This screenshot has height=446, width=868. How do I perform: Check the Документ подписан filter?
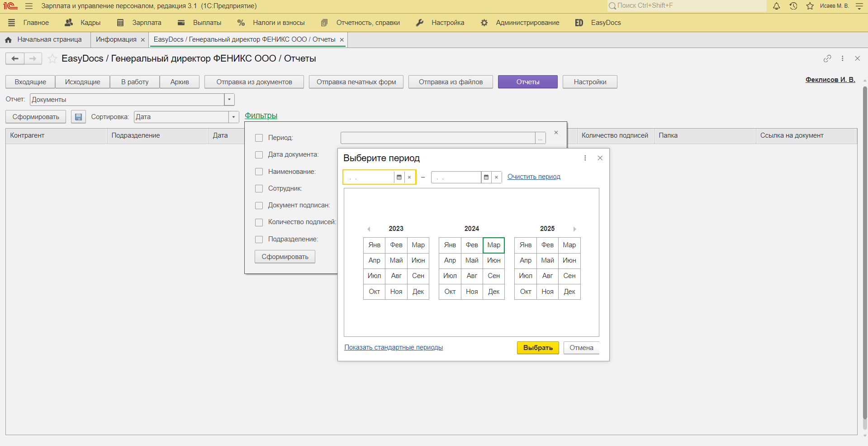tap(259, 206)
